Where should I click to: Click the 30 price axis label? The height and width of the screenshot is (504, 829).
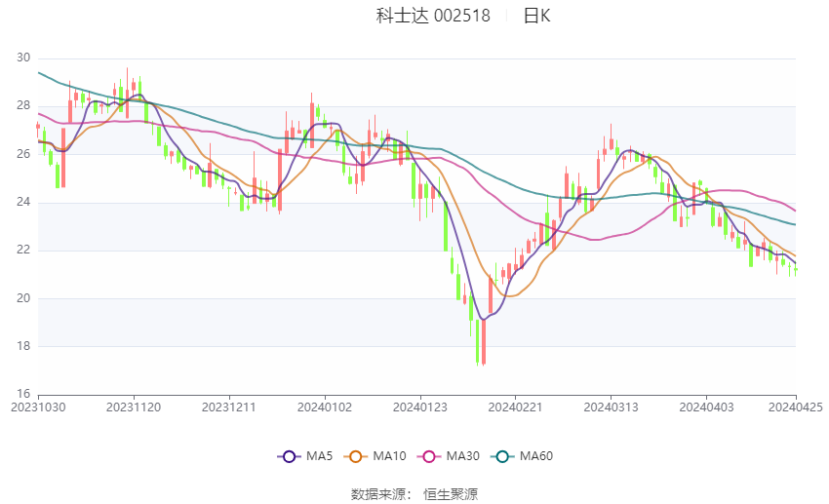[23, 58]
